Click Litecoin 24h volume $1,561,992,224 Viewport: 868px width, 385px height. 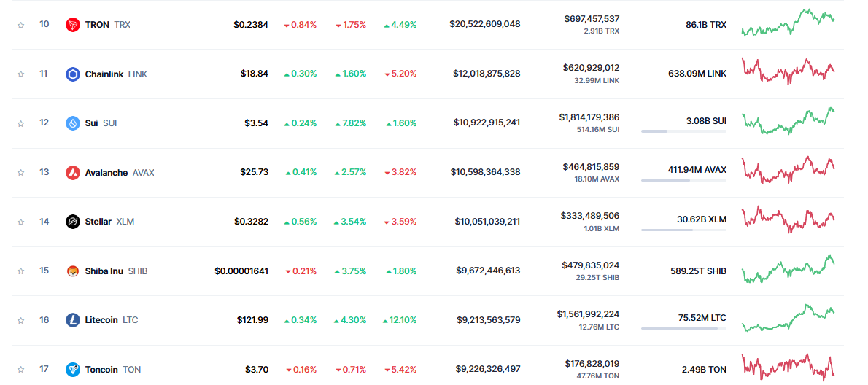[x=589, y=314]
